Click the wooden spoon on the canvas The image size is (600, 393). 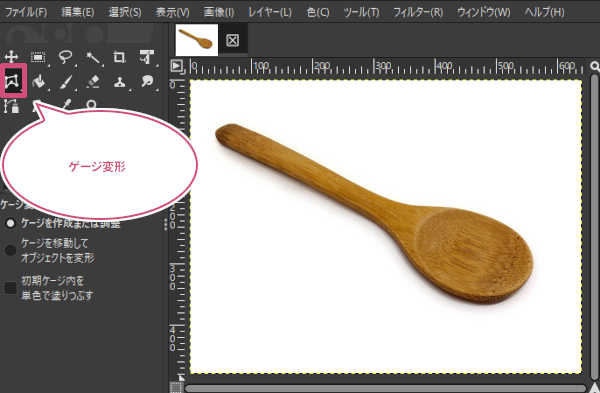pos(374,214)
